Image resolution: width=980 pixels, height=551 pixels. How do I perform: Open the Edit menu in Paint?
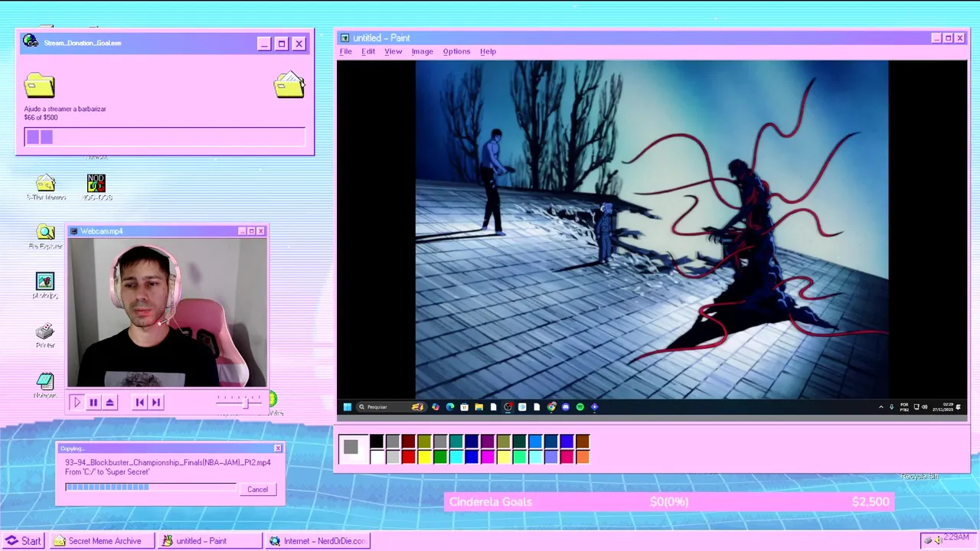[368, 51]
